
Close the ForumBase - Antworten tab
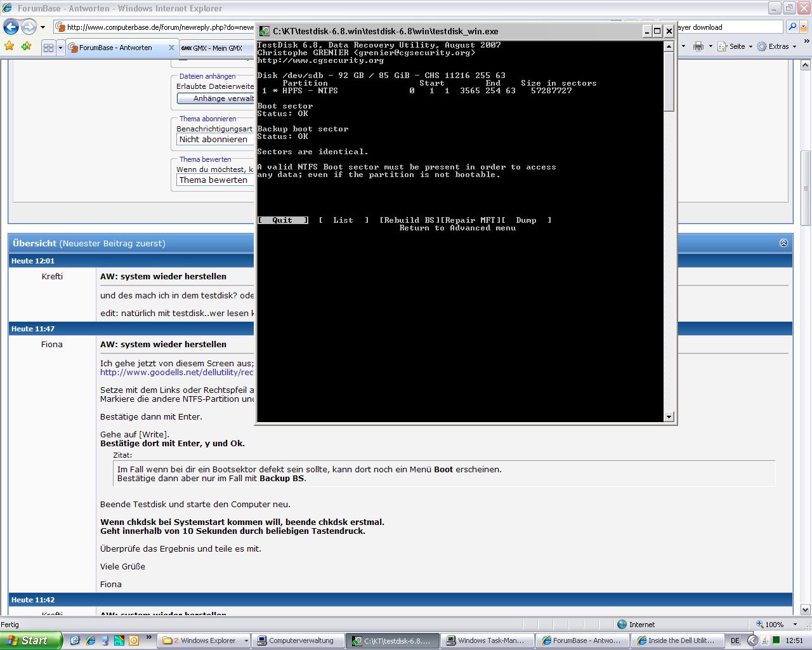click(171, 48)
